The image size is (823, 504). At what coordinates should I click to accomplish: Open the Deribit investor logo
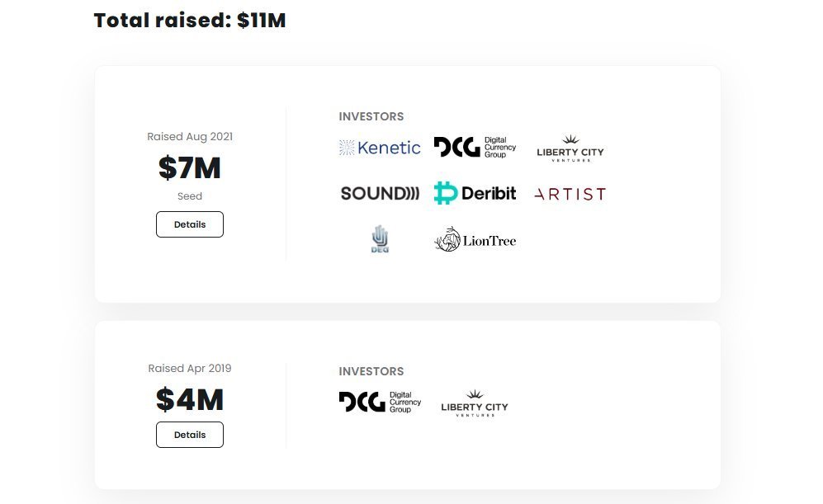475,193
